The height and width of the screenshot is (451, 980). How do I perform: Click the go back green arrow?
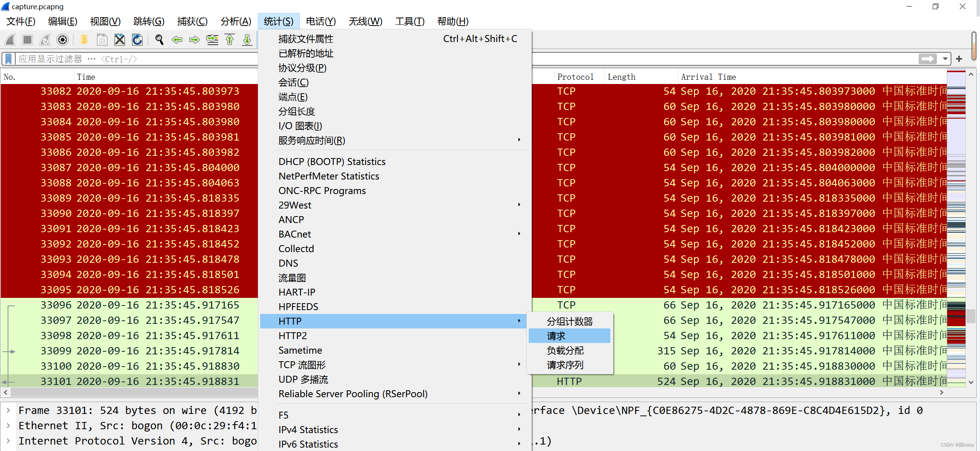tap(177, 40)
